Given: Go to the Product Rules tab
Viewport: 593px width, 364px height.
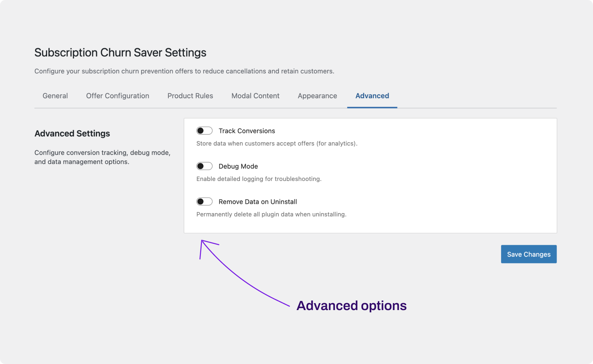Looking at the screenshot, I should coord(190,96).
